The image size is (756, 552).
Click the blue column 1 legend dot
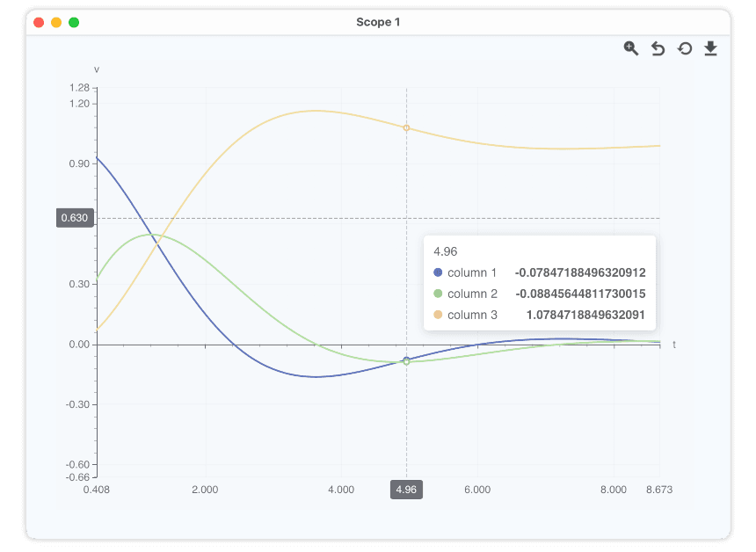pyautogui.click(x=438, y=272)
